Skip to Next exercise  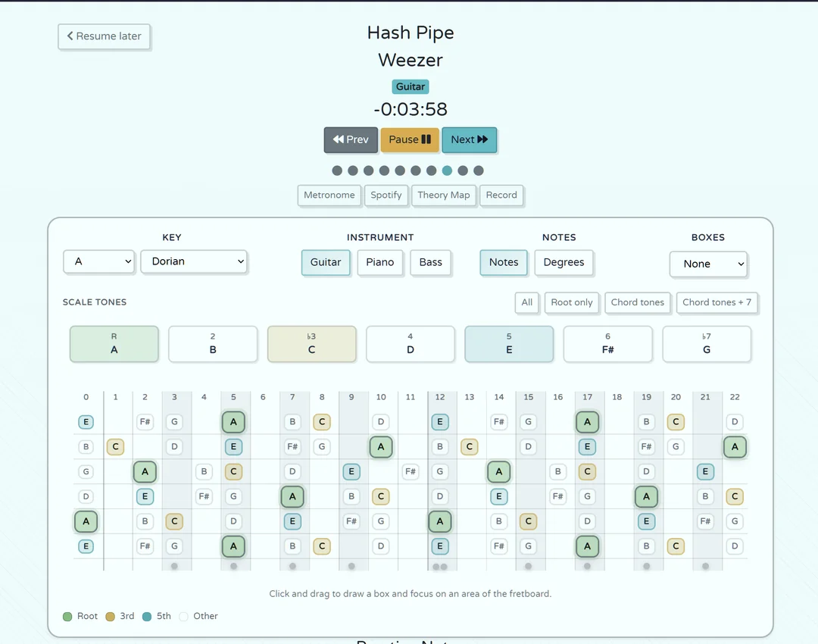click(469, 140)
